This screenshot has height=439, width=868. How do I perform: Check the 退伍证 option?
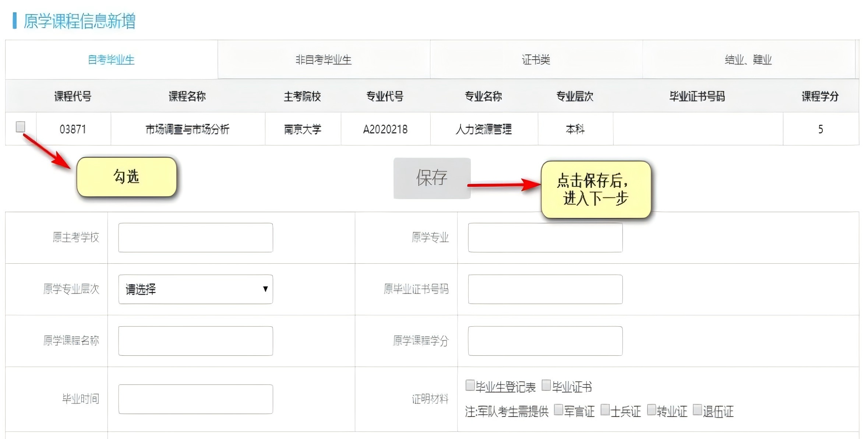click(697, 410)
